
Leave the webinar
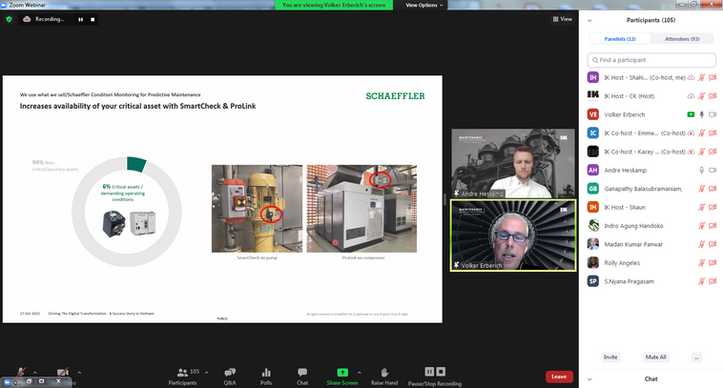[559, 376]
